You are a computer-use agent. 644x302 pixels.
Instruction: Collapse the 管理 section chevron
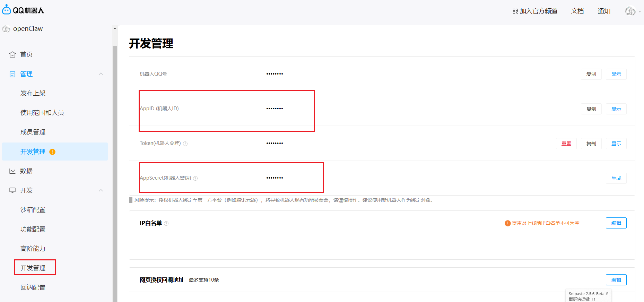[x=101, y=74]
